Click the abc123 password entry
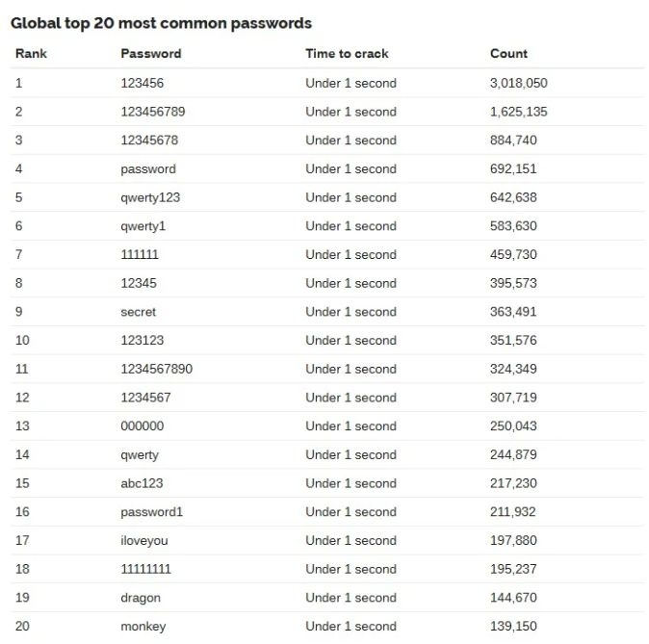The height and width of the screenshot is (644, 649). [142, 483]
